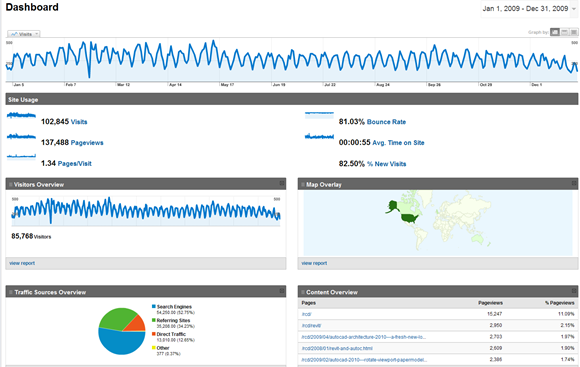Click the Referring Sites green legend swatch

pyautogui.click(x=154, y=320)
